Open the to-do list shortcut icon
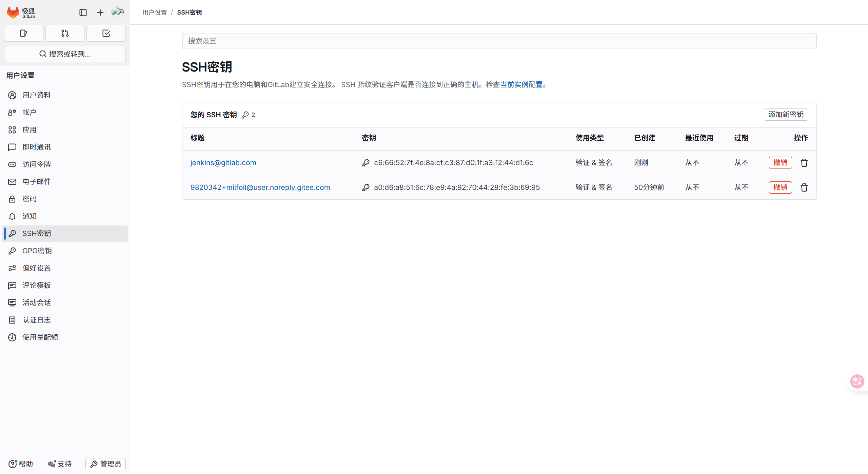Viewport: 868px width, 474px height. [x=106, y=33]
